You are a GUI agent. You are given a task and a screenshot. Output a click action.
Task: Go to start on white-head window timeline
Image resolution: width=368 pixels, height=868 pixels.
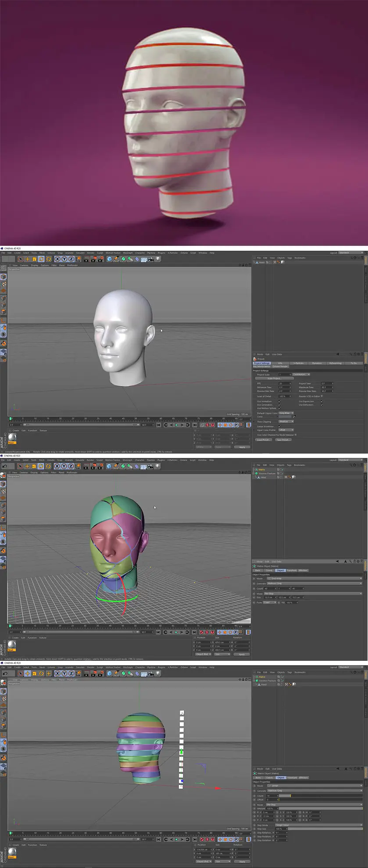pyautogui.click(x=158, y=425)
